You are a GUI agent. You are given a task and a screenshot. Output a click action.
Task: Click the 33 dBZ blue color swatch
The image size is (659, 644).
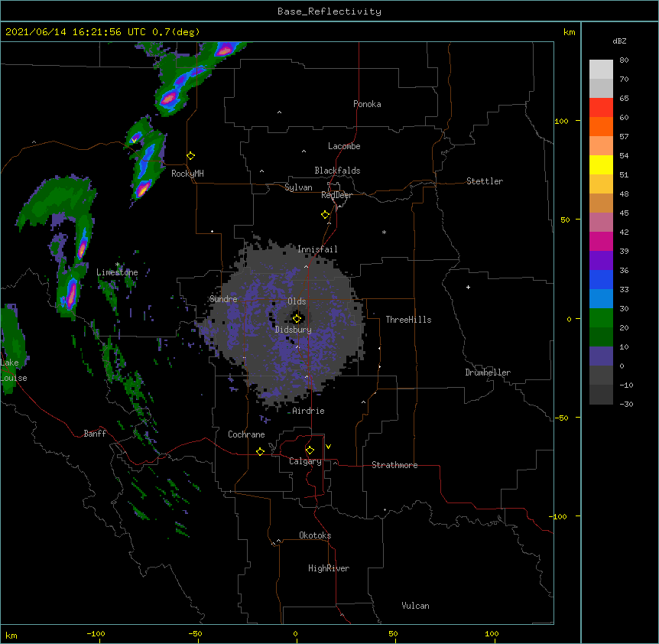(601, 298)
